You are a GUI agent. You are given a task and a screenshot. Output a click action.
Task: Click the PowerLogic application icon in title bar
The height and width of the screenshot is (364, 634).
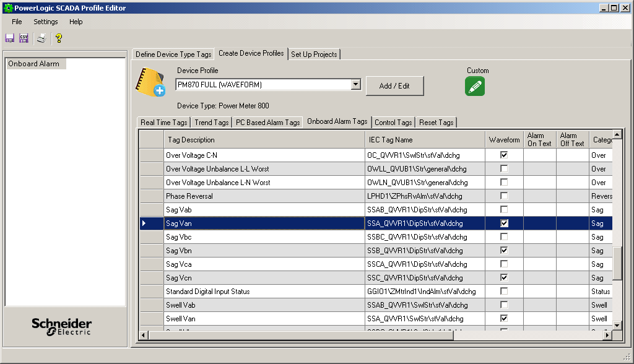(x=7, y=7)
